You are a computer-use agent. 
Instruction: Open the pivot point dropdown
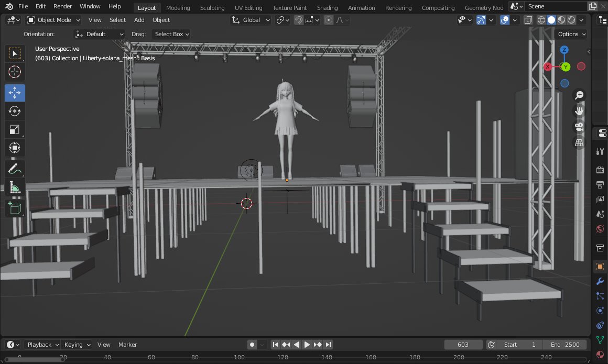pyautogui.click(x=283, y=20)
